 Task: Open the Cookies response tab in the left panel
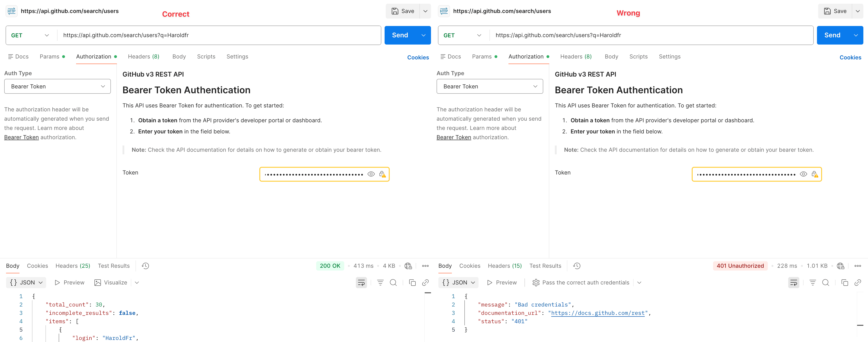[37, 266]
